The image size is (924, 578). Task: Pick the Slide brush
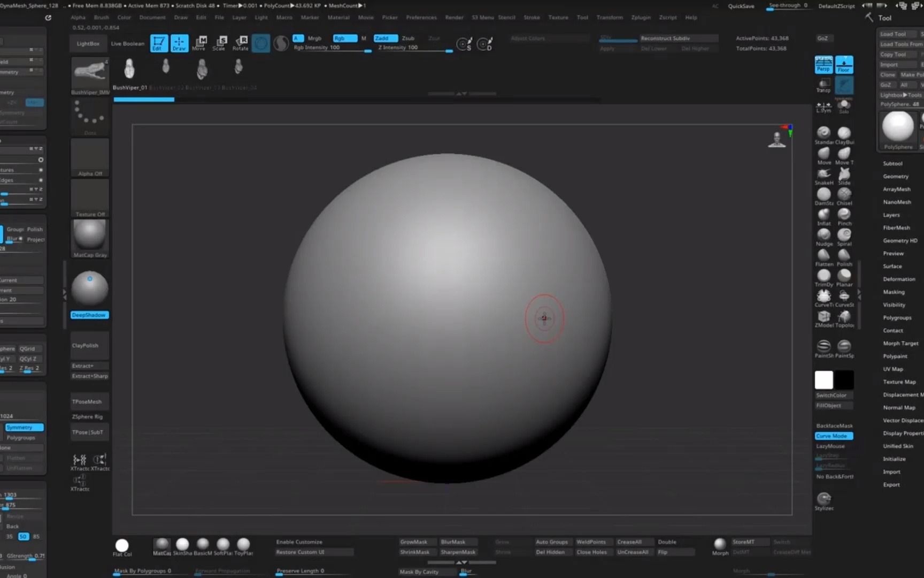point(844,176)
